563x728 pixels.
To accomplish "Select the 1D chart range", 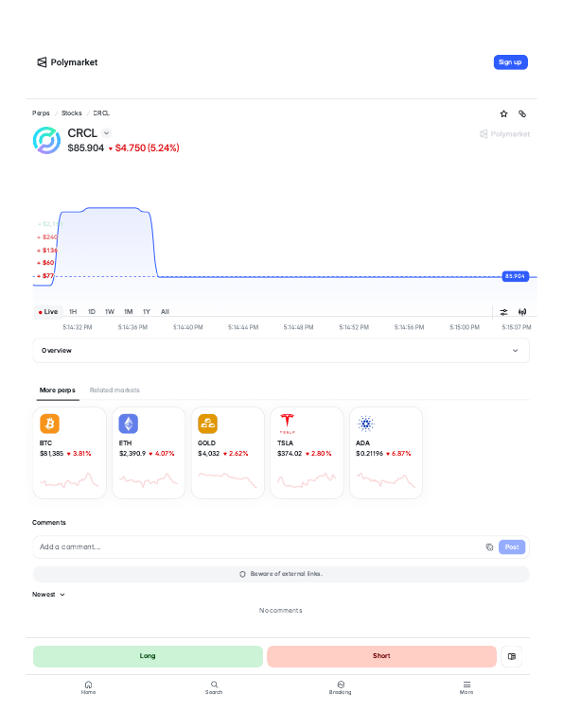I will click(x=92, y=312).
